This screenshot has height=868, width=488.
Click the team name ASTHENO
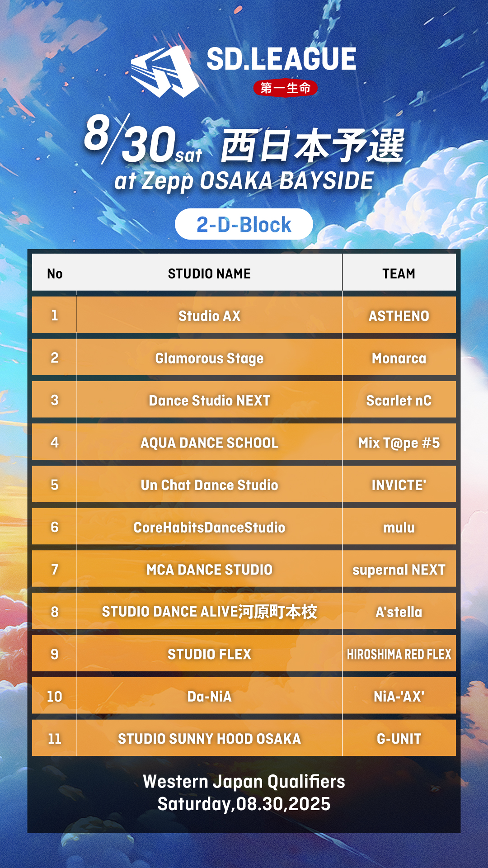click(399, 316)
